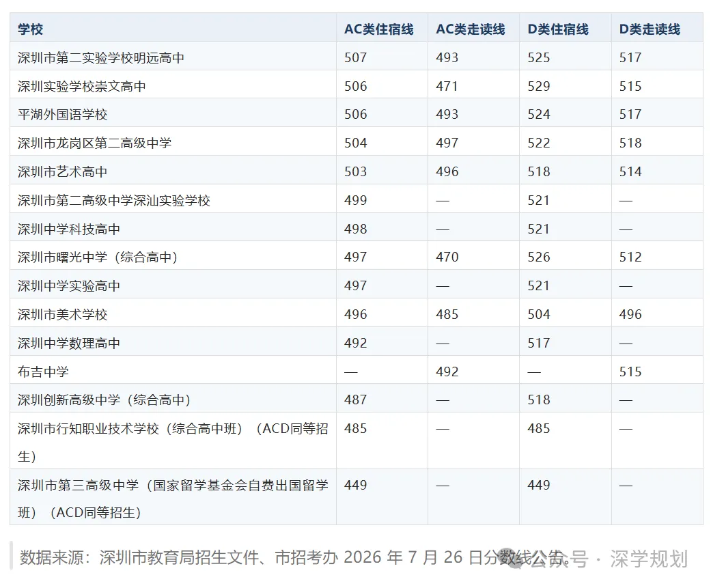Click the 499 value in 深汕实验学校 row

click(355, 200)
